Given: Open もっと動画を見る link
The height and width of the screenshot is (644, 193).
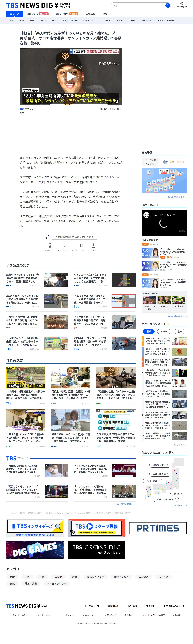Looking at the screenshot, I should point(177,316).
